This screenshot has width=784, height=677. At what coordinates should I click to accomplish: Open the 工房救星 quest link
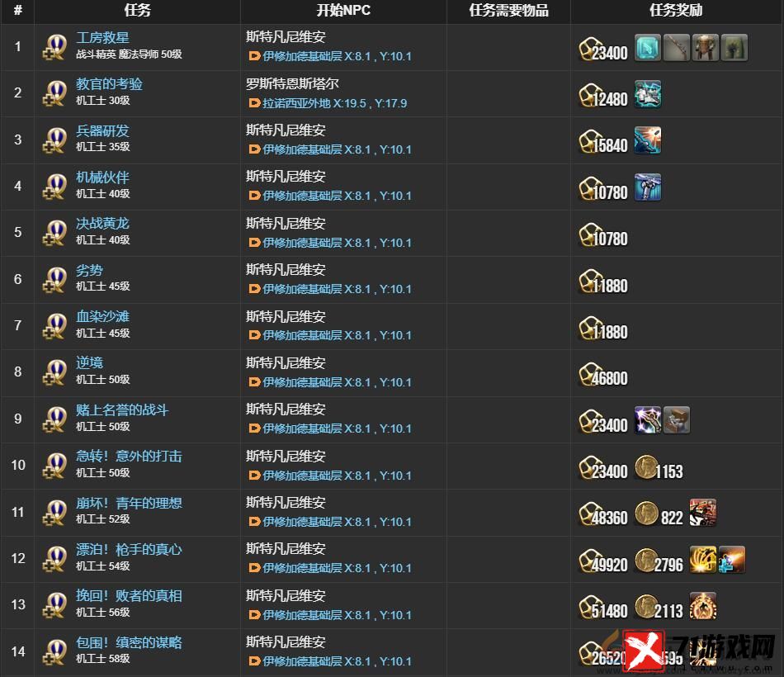point(102,37)
